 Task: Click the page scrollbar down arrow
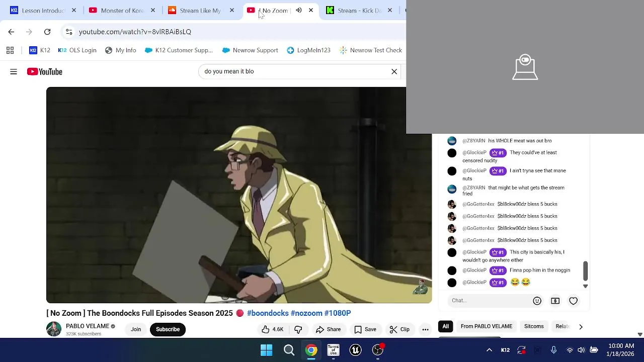click(x=640, y=334)
